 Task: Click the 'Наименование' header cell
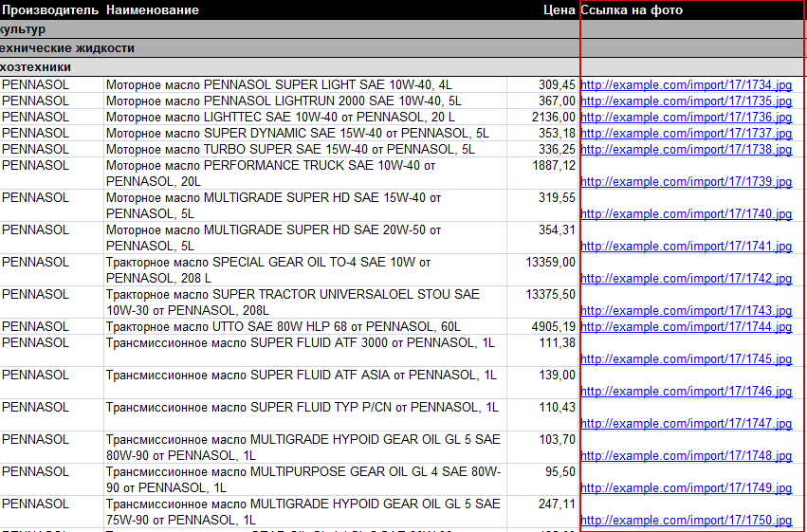[x=153, y=10]
